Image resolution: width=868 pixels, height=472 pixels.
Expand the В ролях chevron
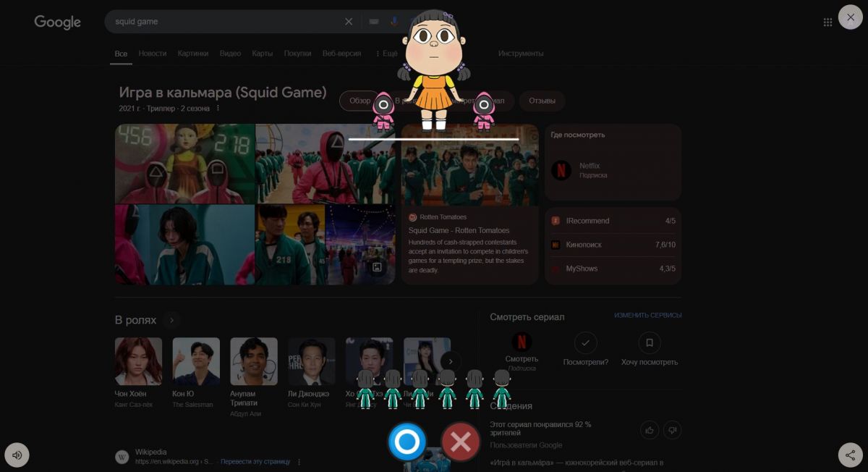click(x=171, y=320)
